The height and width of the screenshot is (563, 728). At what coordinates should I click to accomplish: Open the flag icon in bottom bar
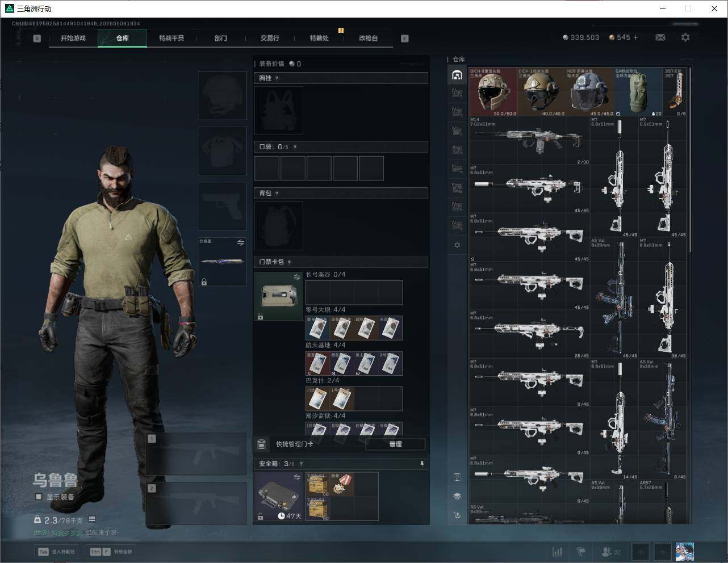581,552
